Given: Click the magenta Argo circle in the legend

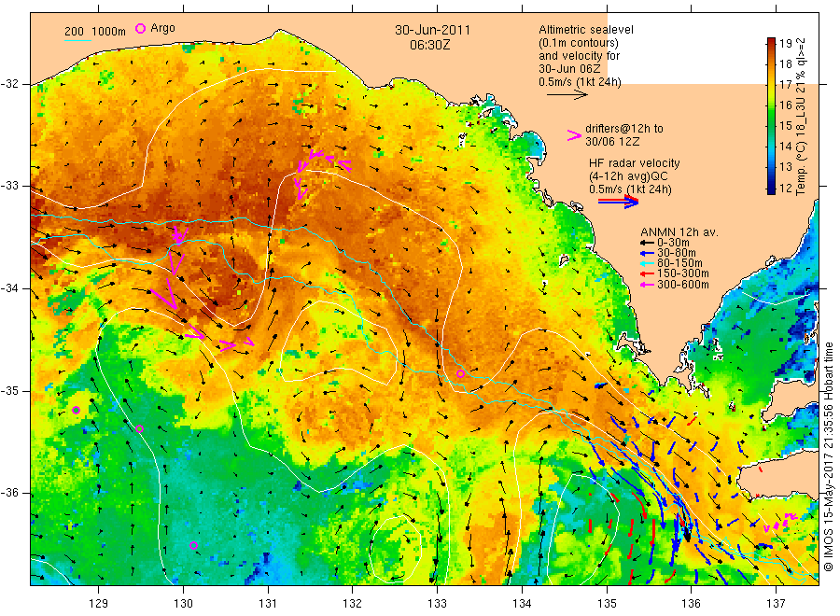Looking at the screenshot, I should [140, 29].
